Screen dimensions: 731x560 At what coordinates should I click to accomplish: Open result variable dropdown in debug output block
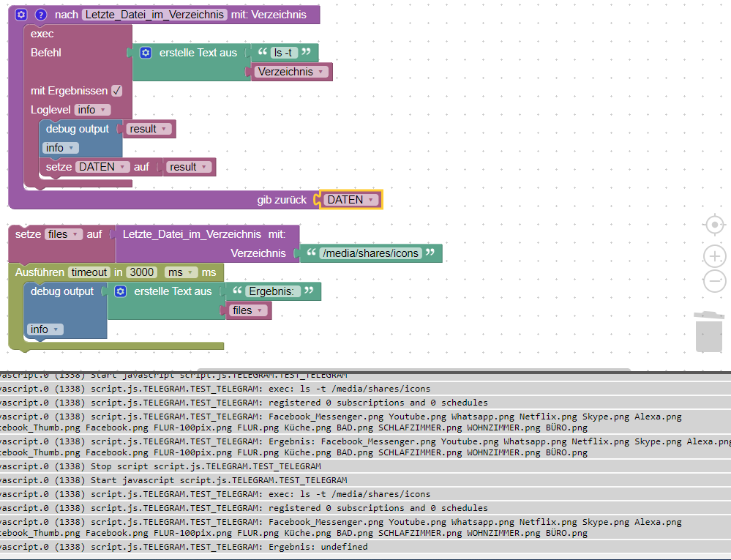pyautogui.click(x=149, y=129)
